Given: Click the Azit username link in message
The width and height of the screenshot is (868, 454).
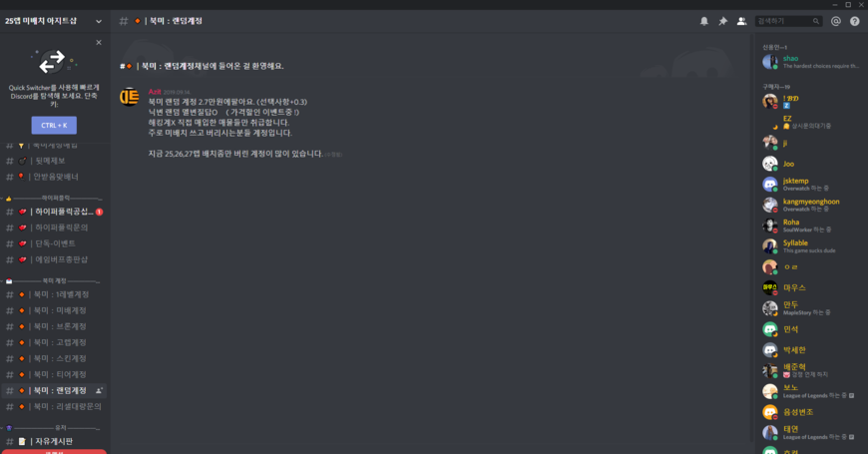Looking at the screenshot, I should click(x=155, y=92).
